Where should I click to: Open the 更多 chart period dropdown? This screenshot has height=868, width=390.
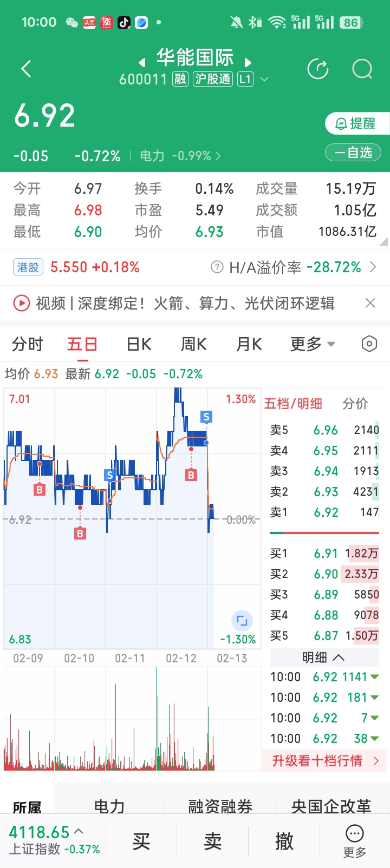[313, 344]
